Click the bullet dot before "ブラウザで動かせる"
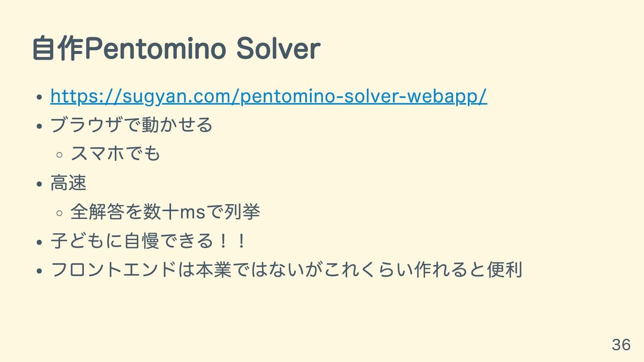Image resolution: width=644 pixels, height=362 pixels. point(39,126)
